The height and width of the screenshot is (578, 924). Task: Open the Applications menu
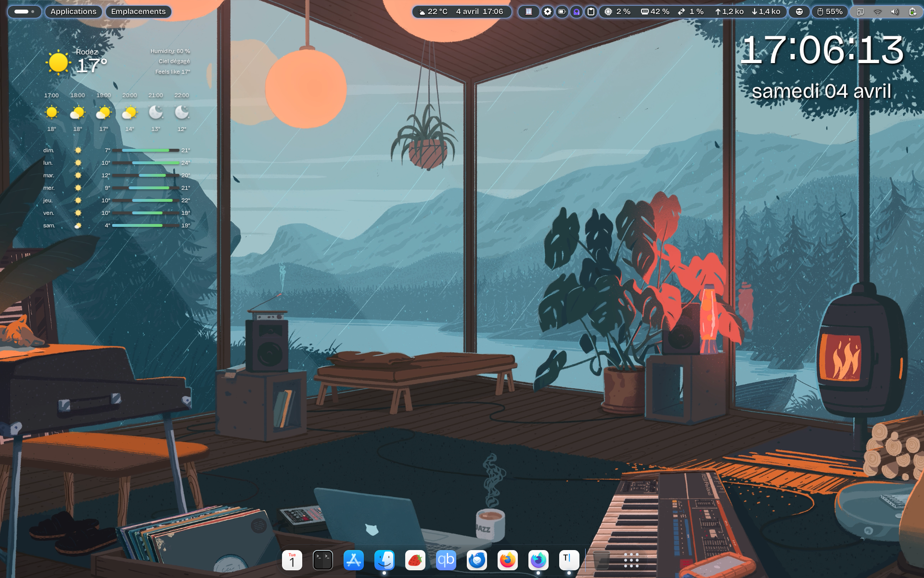tap(73, 12)
